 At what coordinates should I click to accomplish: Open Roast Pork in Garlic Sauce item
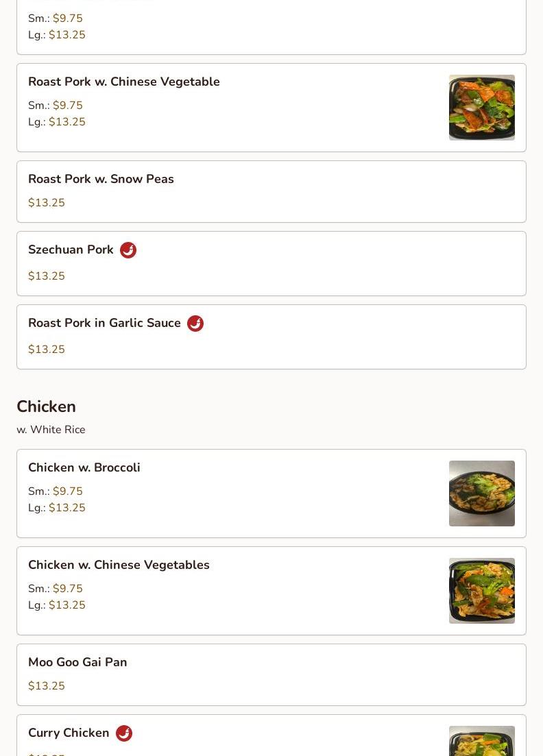pos(271,337)
